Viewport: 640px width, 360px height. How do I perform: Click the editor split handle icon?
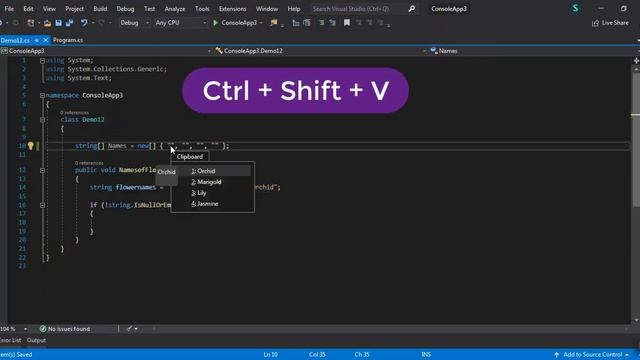point(636,60)
